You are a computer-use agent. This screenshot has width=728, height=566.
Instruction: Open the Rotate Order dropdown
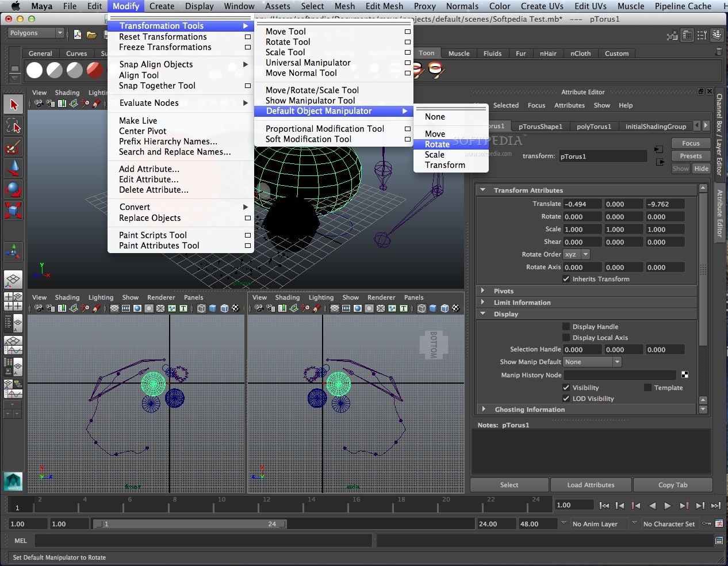[x=577, y=254]
